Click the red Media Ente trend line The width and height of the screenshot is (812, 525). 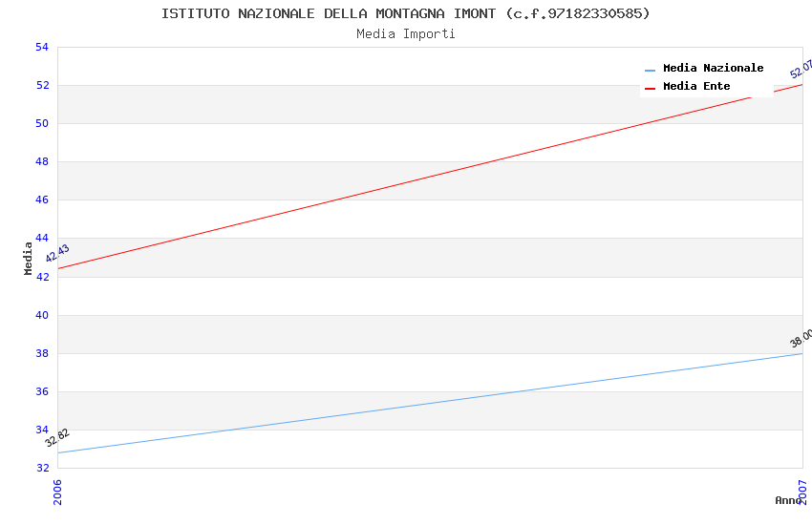pyautogui.click(x=430, y=177)
